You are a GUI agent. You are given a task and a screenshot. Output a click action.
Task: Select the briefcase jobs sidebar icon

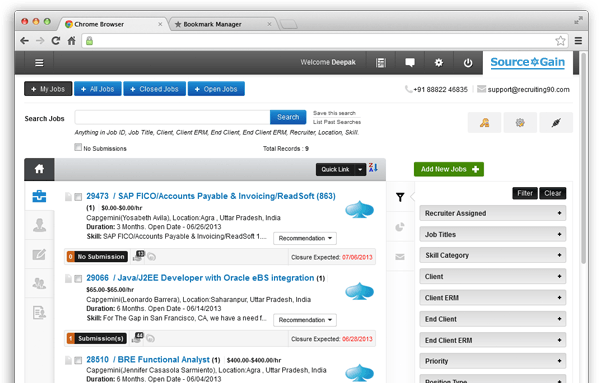[x=39, y=196]
